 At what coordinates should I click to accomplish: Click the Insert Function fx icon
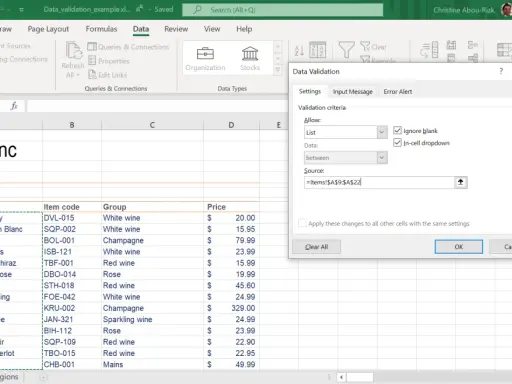click(x=14, y=106)
